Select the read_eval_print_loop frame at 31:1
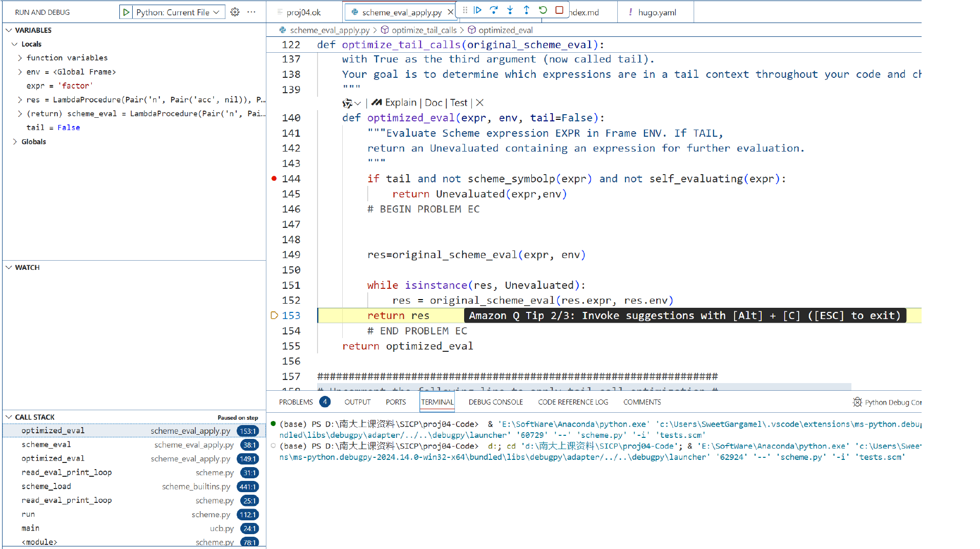 tap(67, 473)
